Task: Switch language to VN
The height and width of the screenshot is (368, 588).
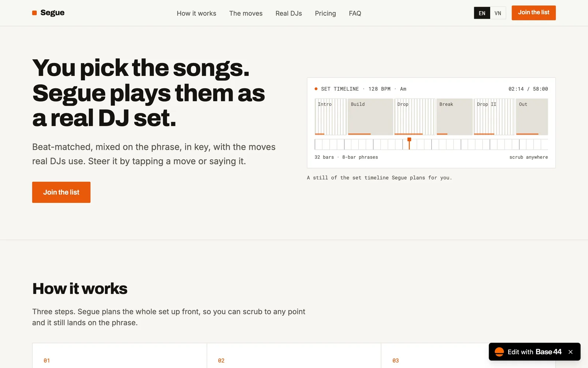Action: coord(498,13)
